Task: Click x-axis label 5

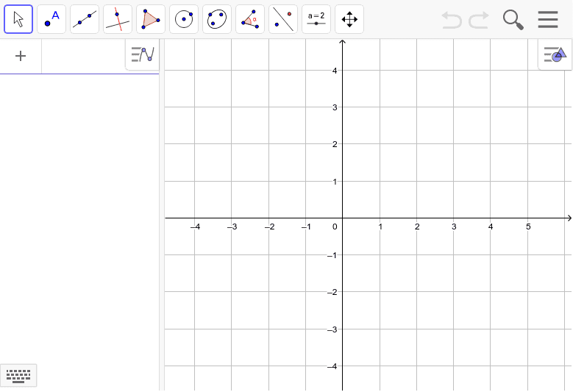Action: pos(528,227)
